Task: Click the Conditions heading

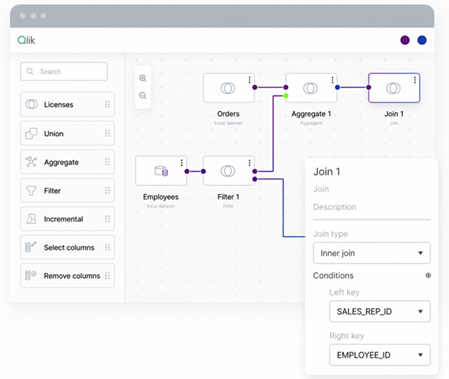Action: click(x=333, y=276)
